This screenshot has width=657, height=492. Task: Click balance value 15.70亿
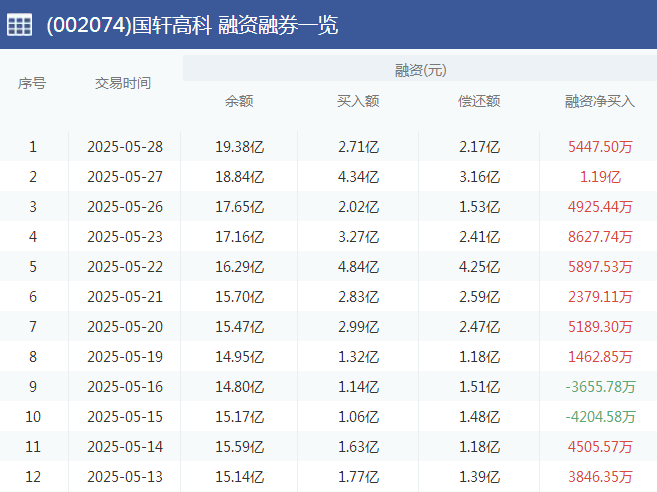pyautogui.click(x=240, y=297)
